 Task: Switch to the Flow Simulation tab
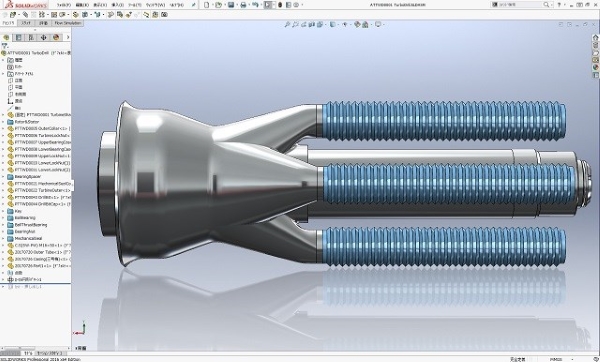click(68, 23)
